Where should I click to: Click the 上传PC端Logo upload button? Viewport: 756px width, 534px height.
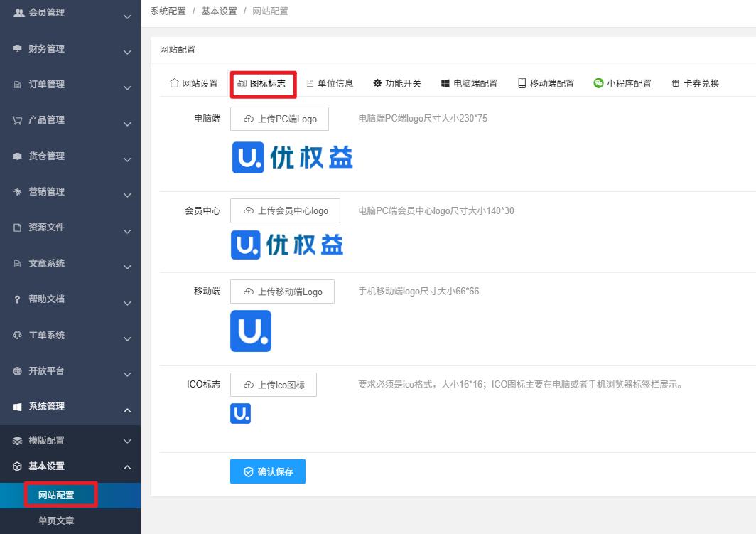[280, 119]
